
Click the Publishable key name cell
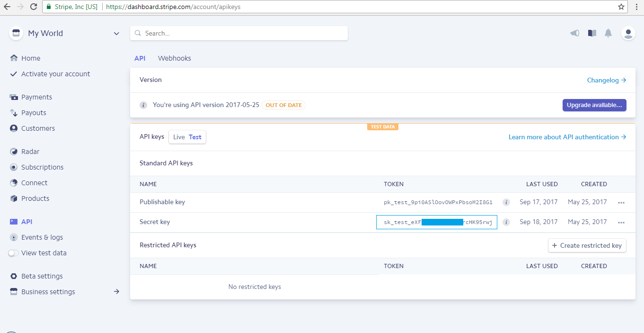[162, 202]
